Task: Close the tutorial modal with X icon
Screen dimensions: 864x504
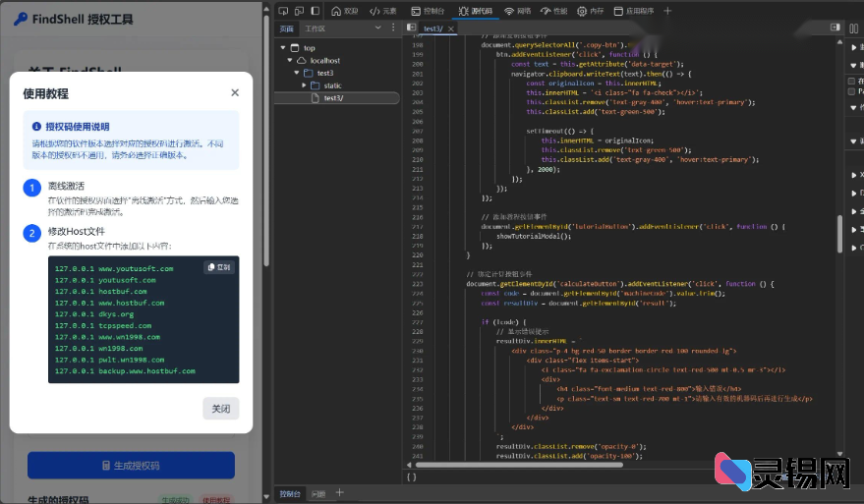Action: coord(234,93)
